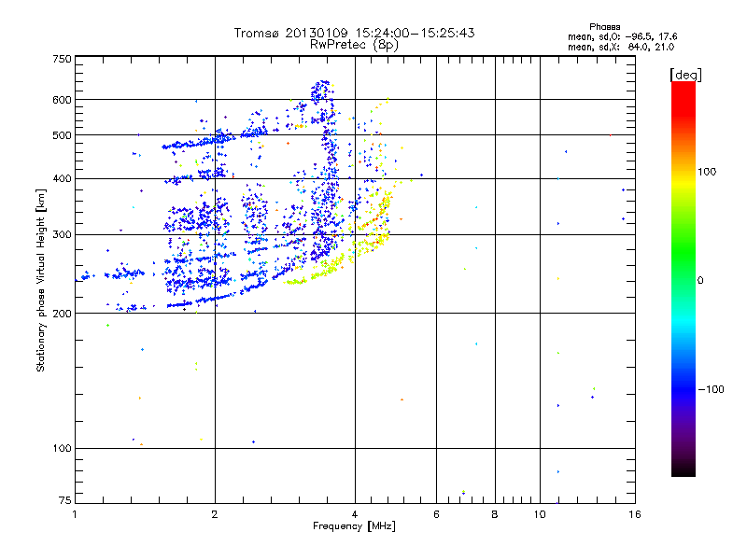Select the 'RwPretec (8p)' subtitle

pos(355,45)
